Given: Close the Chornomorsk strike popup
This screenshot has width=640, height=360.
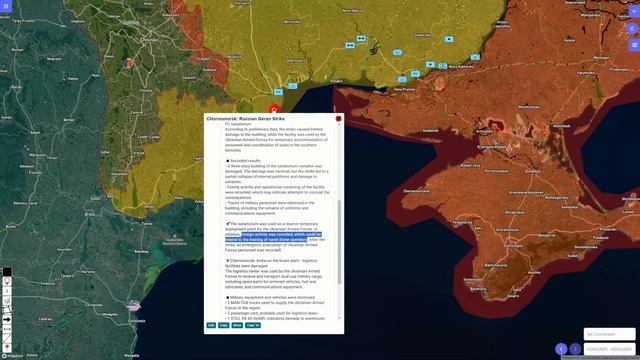Looking at the screenshot, I should pos(338,118).
